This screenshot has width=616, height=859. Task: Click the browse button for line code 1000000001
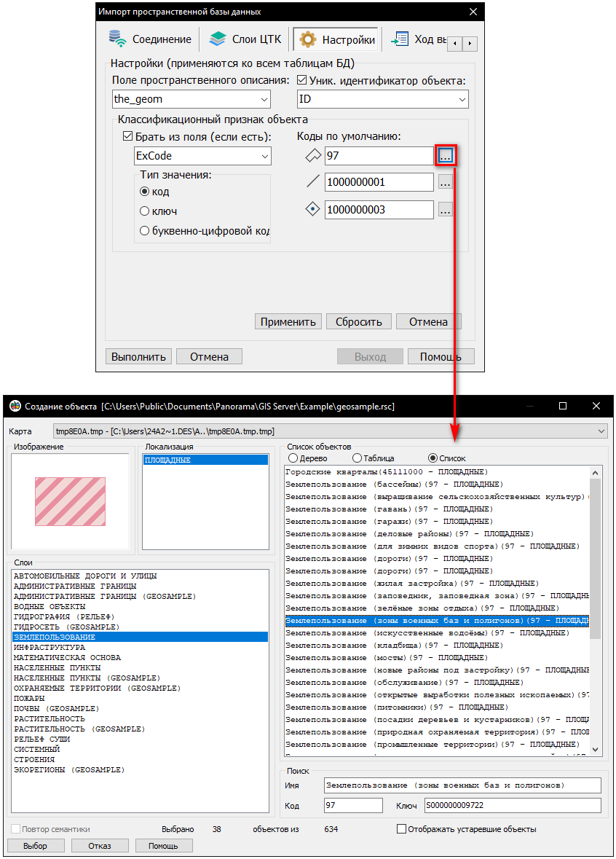point(446,182)
